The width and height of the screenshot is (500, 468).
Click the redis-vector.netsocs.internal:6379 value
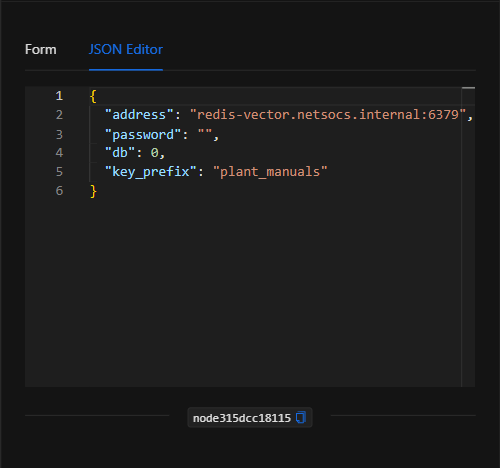tap(328, 115)
